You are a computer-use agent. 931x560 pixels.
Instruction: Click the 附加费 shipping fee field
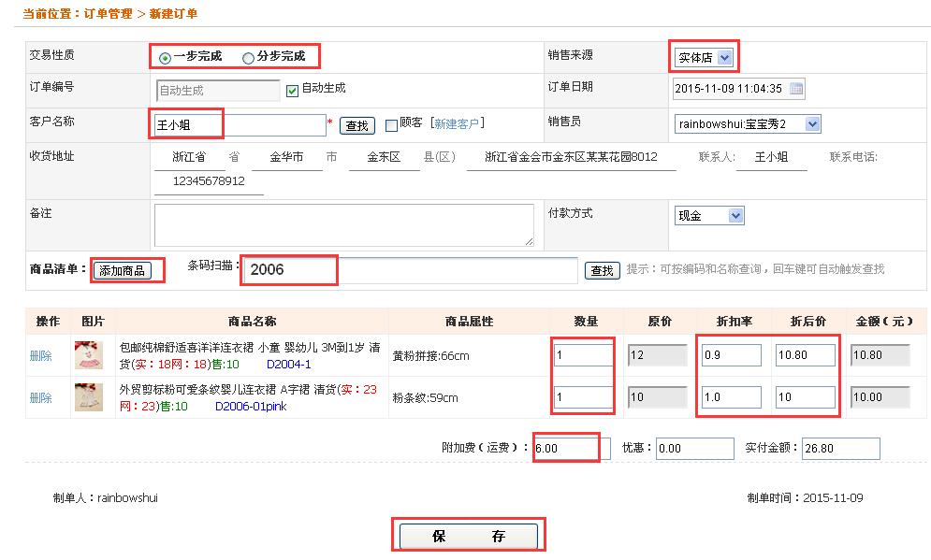point(569,449)
